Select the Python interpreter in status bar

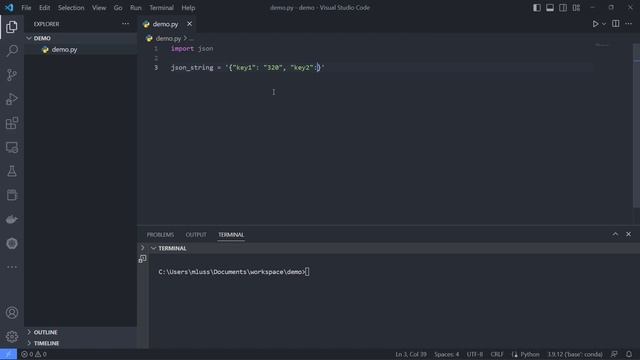coord(575,354)
